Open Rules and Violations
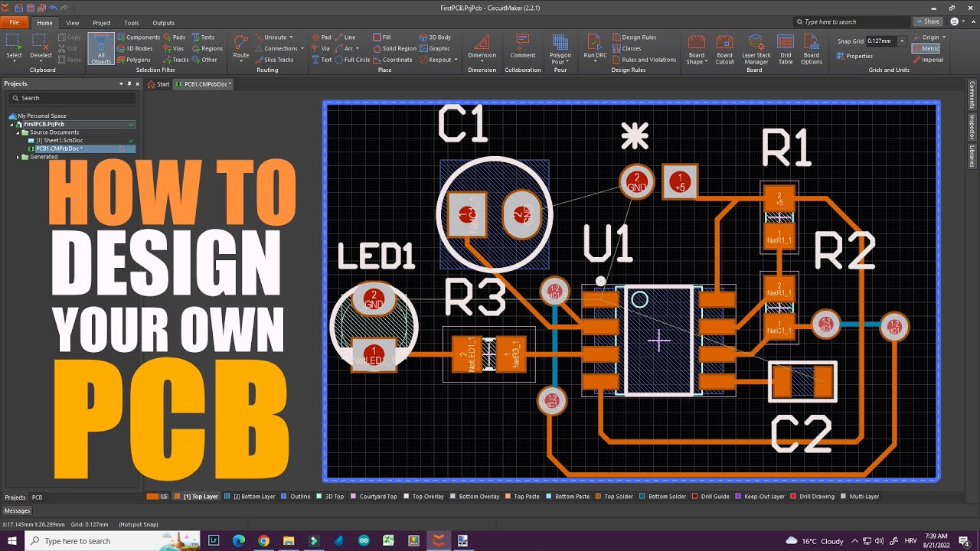Screen dimensions: 980x551 click(x=644, y=60)
